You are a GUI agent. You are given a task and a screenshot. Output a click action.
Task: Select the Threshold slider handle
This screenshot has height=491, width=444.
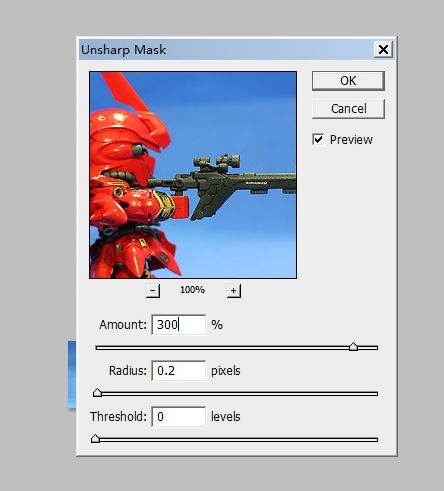(x=96, y=439)
